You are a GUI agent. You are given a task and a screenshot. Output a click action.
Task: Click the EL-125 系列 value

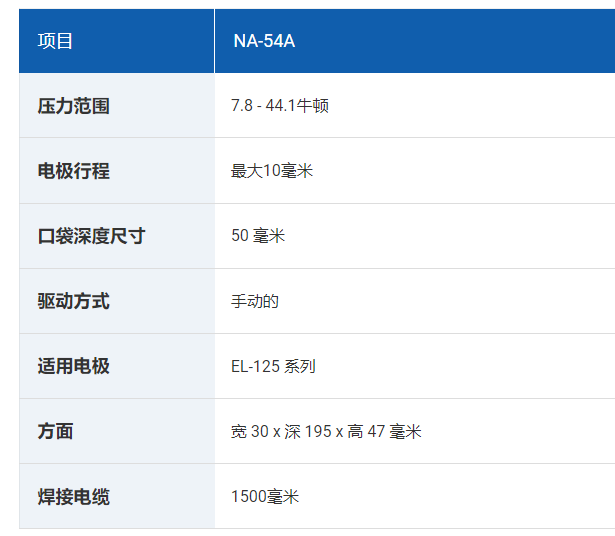[273, 366]
